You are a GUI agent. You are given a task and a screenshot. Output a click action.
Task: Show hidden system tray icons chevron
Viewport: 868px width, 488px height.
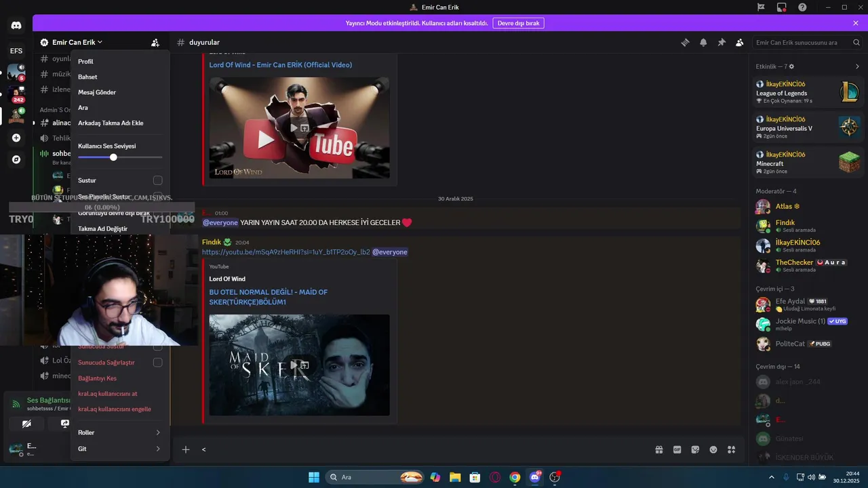pos(771,477)
